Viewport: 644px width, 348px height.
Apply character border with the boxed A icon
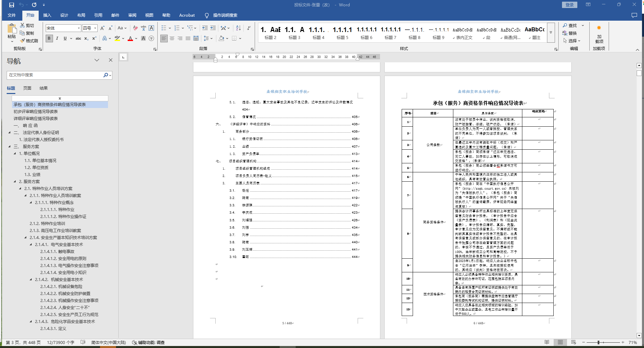pyautogui.click(x=151, y=28)
